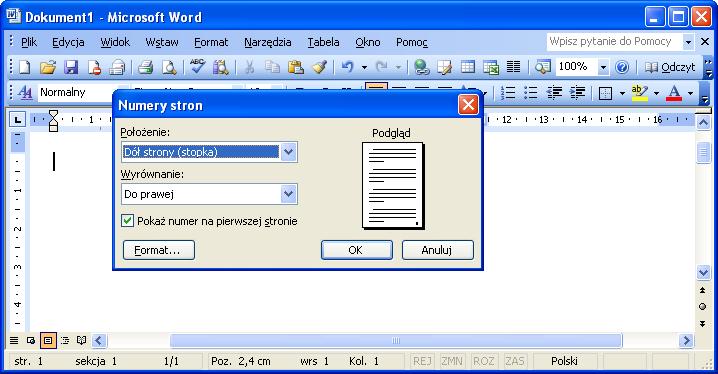Toggle the Document Map icon

(543, 68)
